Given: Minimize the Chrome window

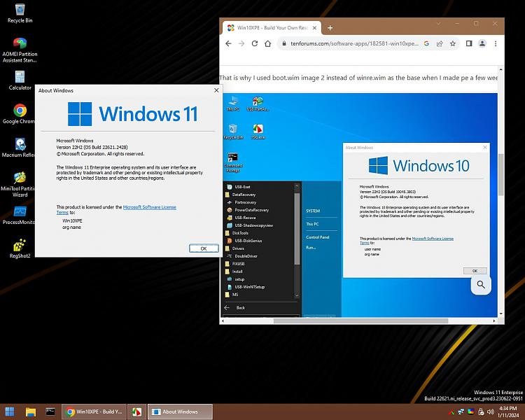Looking at the screenshot, I should point(457,23).
